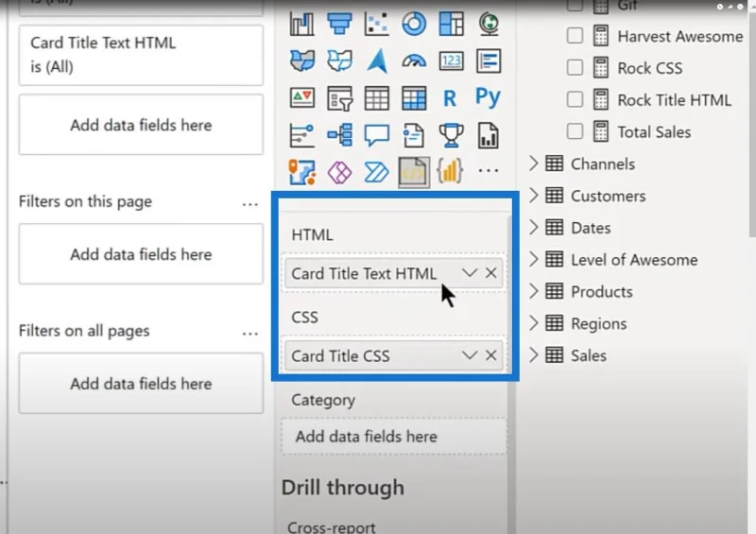
Task: Check the Total Sales measure
Action: pos(575,131)
